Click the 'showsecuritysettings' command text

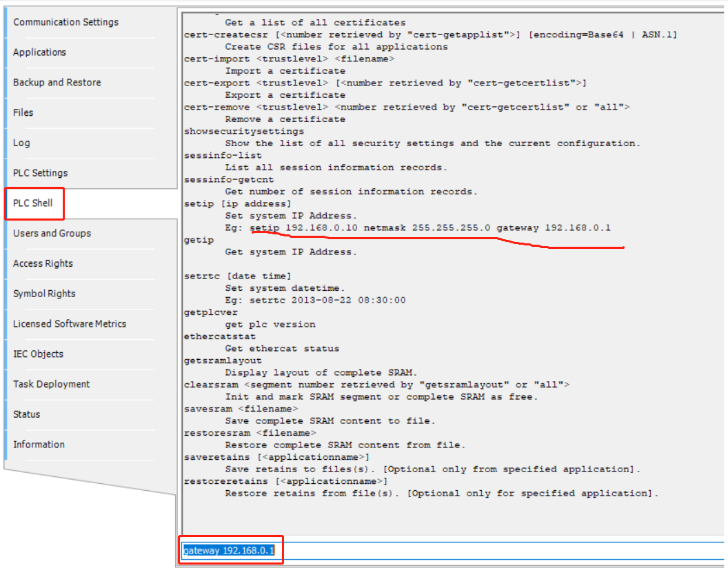coord(244,132)
